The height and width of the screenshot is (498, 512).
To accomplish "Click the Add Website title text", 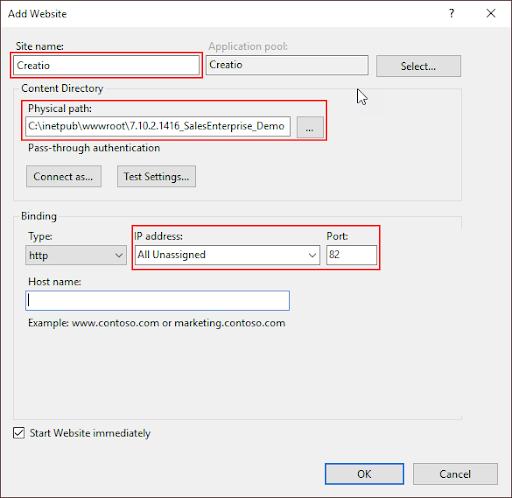I will click(x=37, y=14).
